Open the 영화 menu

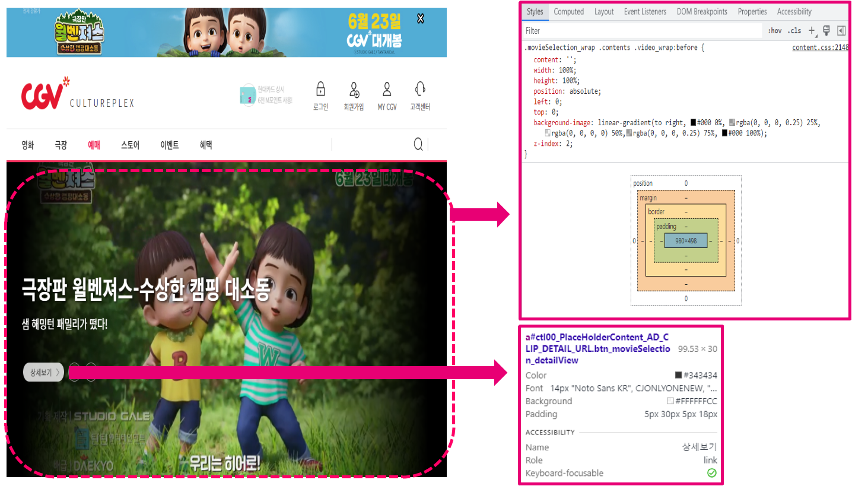[x=28, y=145]
